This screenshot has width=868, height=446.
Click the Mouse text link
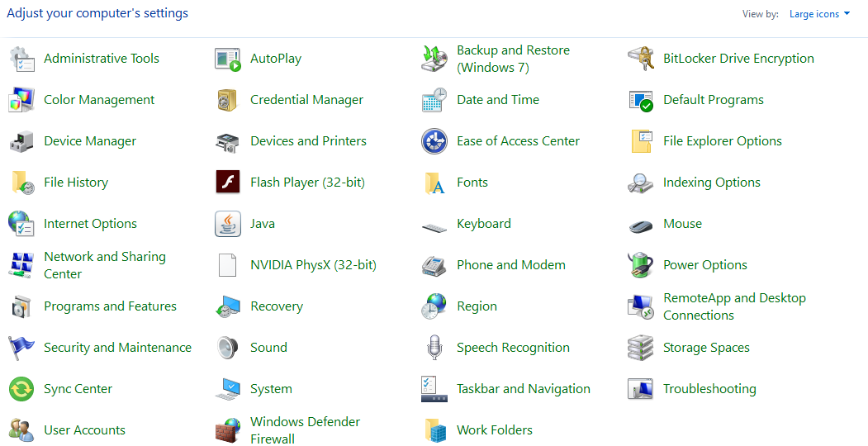(682, 224)
